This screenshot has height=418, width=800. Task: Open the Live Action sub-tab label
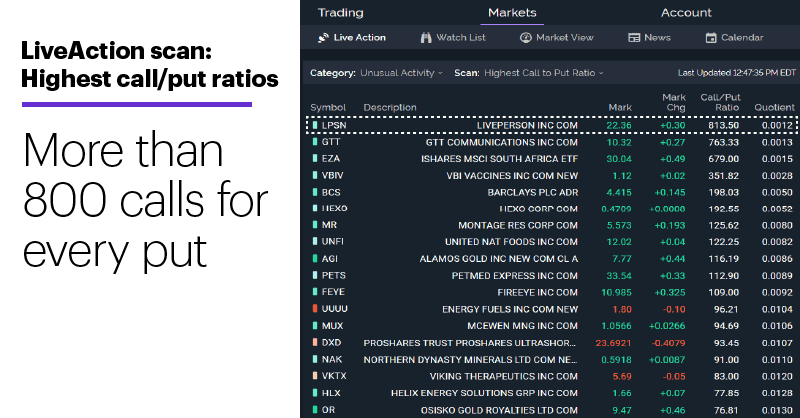click(x=359, y=38)
